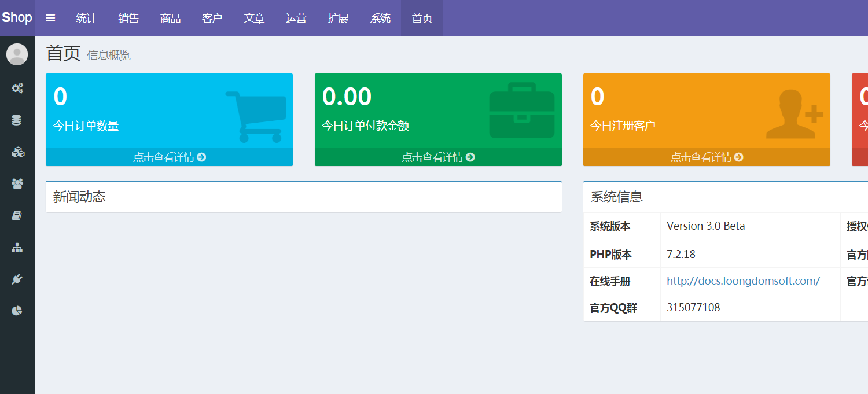The height and width of the screenshot is (394, 868).
Task: Click the 在线手册 label cell
Action: tap(622, 281)
